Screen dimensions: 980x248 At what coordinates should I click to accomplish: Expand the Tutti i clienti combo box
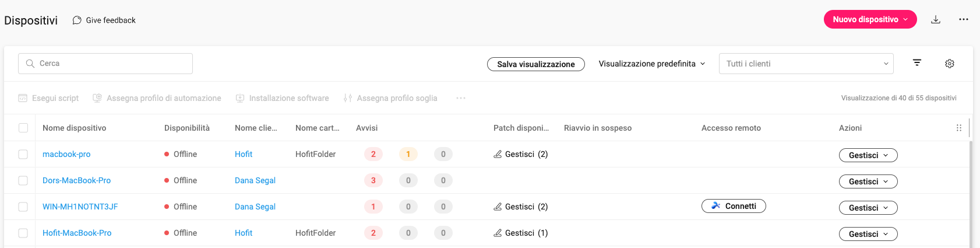pyautogui.click(x=806, y=64)
